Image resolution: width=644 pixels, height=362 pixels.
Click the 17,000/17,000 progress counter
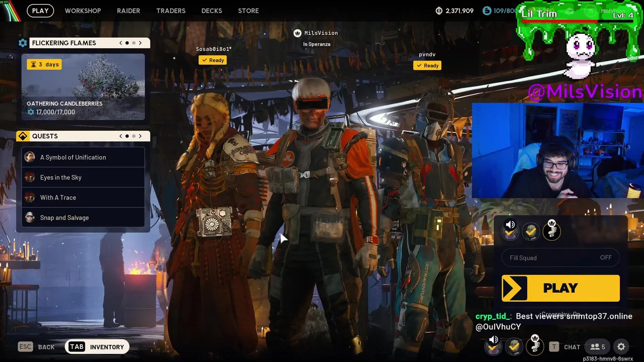(x=51, y=112)
